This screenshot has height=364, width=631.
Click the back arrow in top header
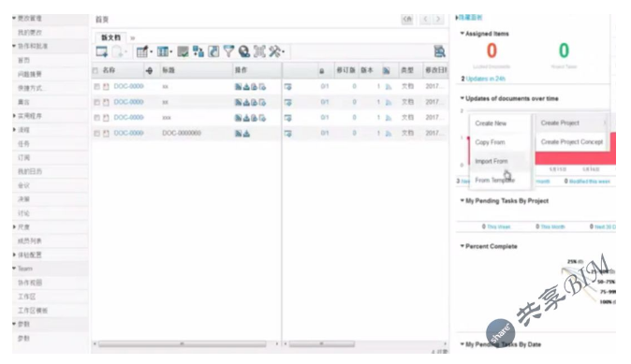coord(425,19)
